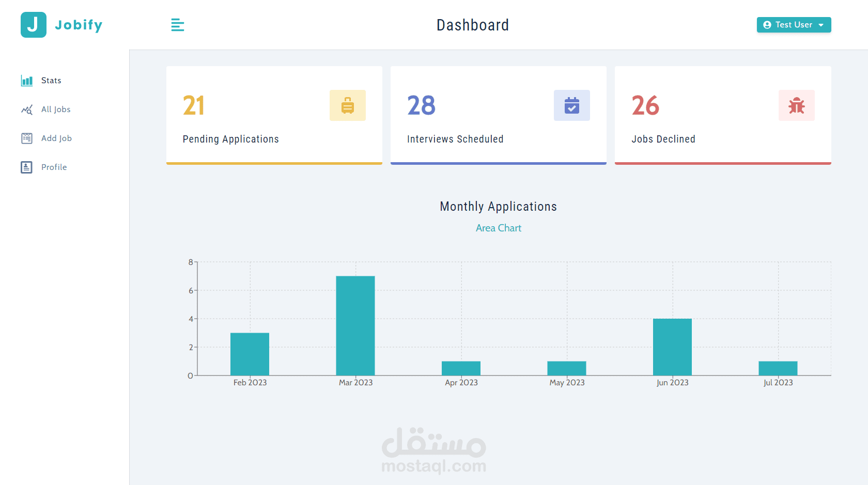Click the Jul 2023 axis label

tap(778, 383)
